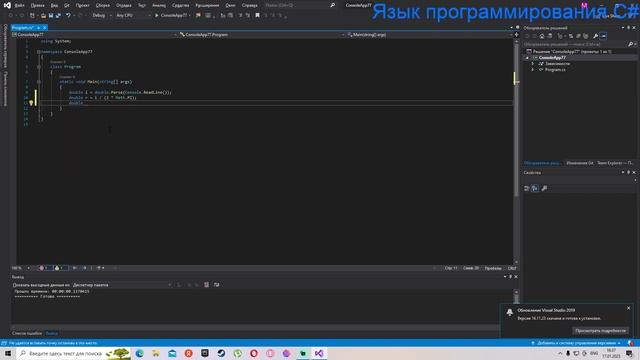Click the warnings count indicator below the editor
The width and height of the screenshot is (640, 360).
[x=60, y=268]
